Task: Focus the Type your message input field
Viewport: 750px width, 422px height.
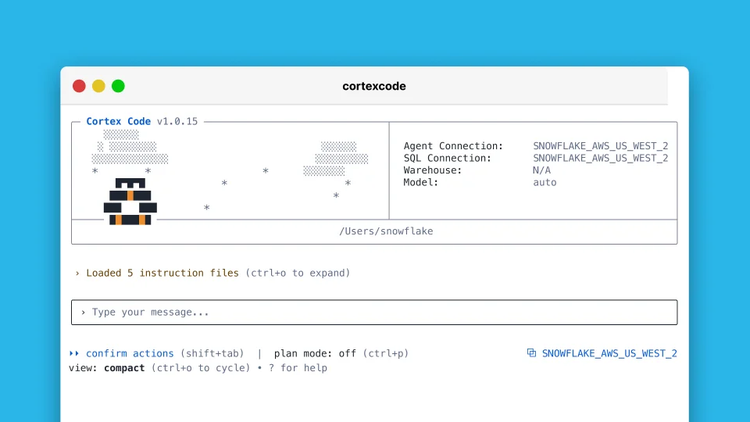Action: tap(380, 312)
